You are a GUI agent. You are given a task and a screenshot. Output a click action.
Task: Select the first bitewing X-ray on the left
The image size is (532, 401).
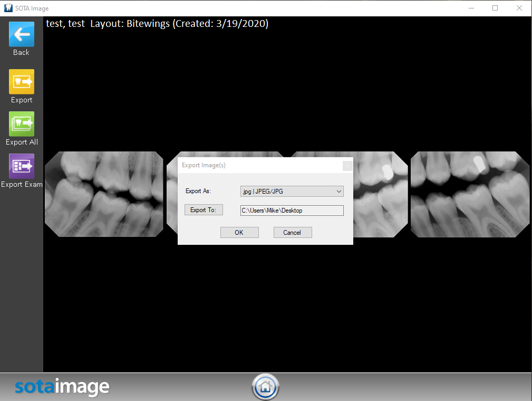(x=104, y=194)
